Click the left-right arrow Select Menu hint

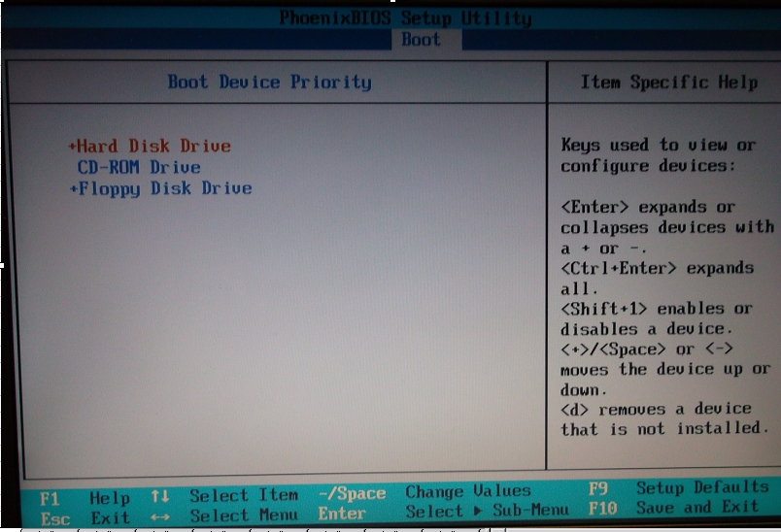point(224,516)
